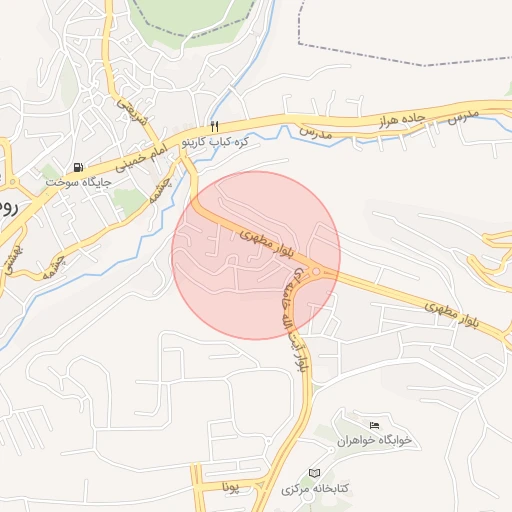Click the پونا street label
The image size is (512, 512).
(x=231, y=487)
